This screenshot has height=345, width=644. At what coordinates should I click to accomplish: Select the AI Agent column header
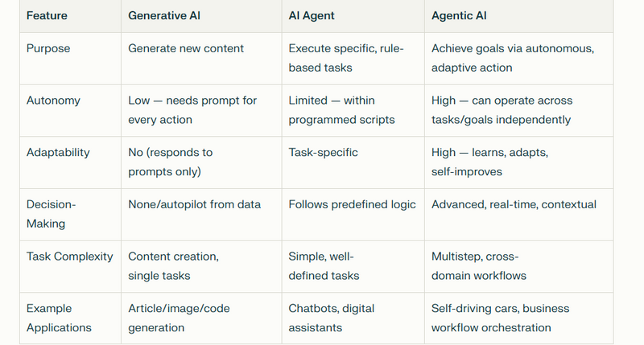(x=312, y=15)
